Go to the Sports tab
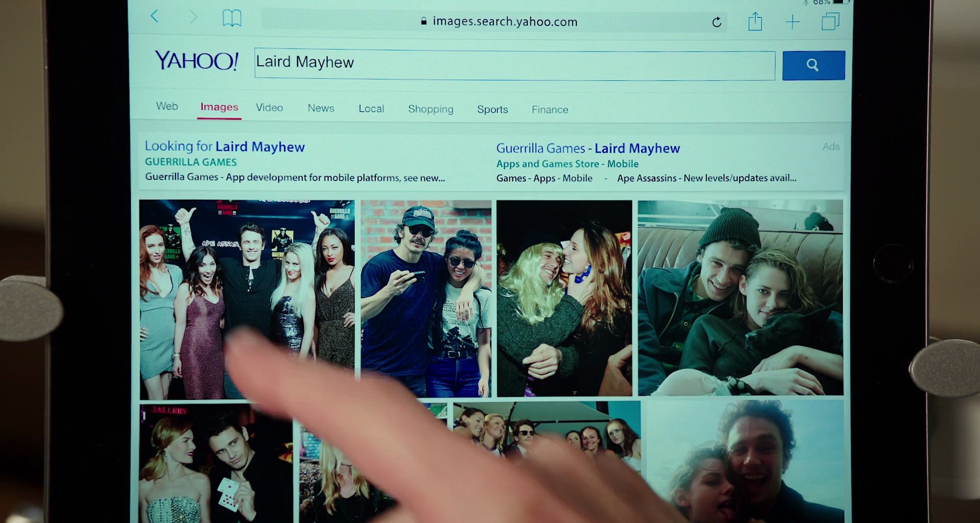Screen dimensions: 980x523 pos(493,109)
